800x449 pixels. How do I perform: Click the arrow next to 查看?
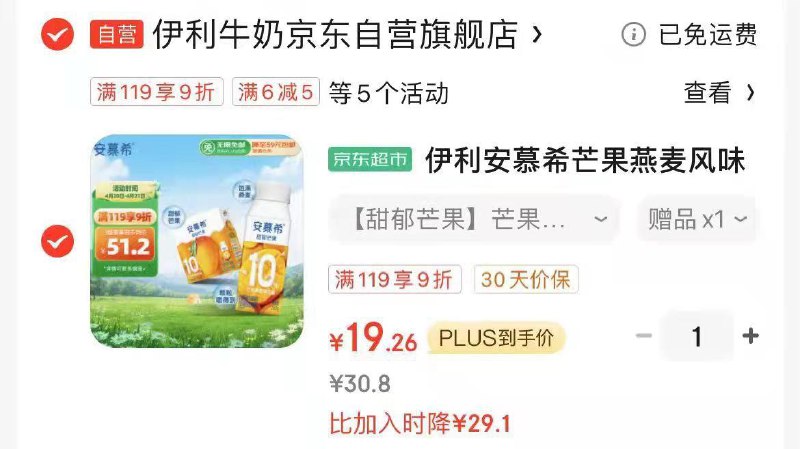pyautogui.click(x=750, y=93)
